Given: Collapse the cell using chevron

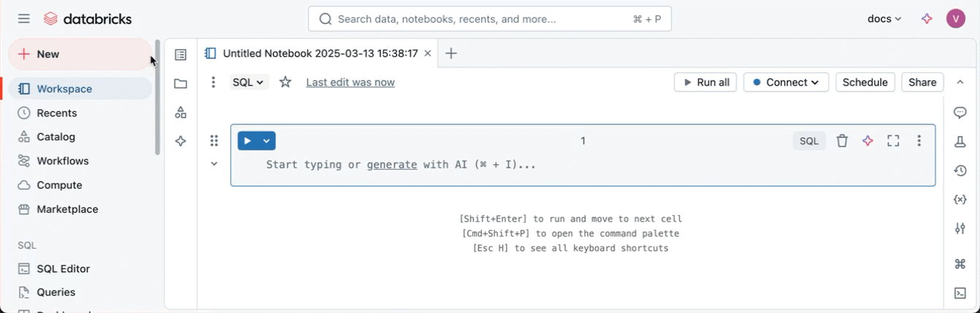Looking at the screenshot, I should coord(214,164).
